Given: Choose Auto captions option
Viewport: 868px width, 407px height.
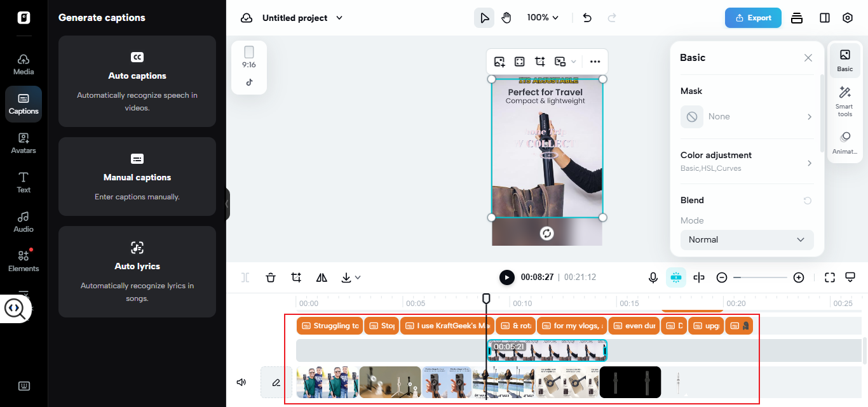Looking at the screenshot, I should pyautogui.click(x=137, y=81).
